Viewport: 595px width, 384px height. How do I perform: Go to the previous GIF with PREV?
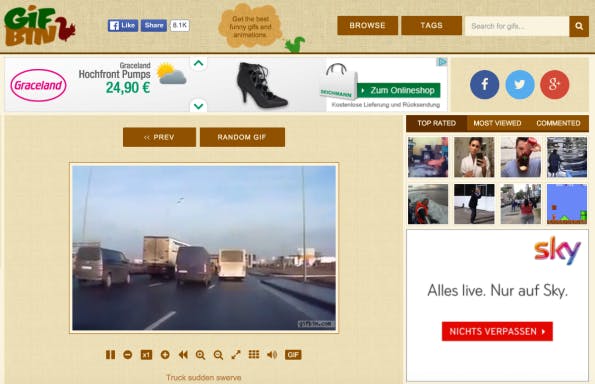point(159,137)
